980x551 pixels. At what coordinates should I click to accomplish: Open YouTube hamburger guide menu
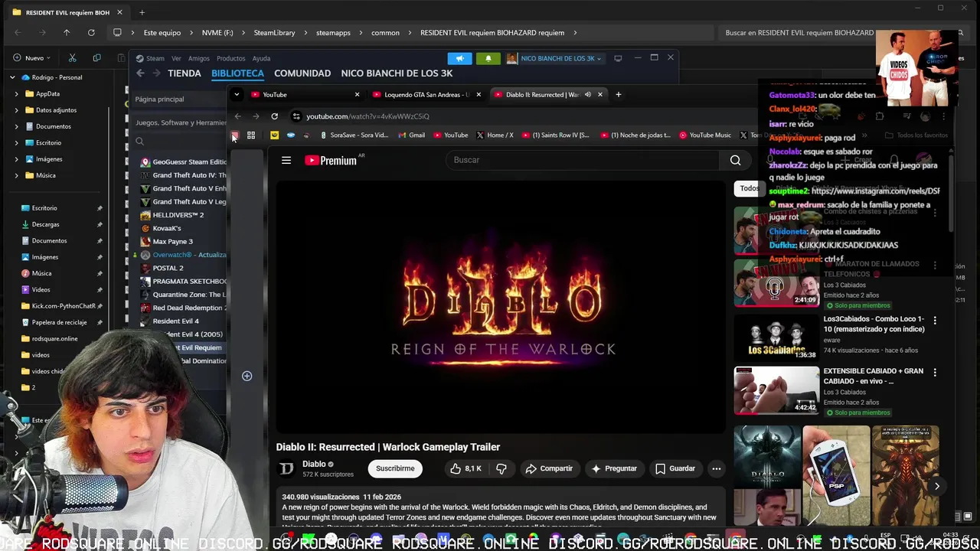pos(286,160)
